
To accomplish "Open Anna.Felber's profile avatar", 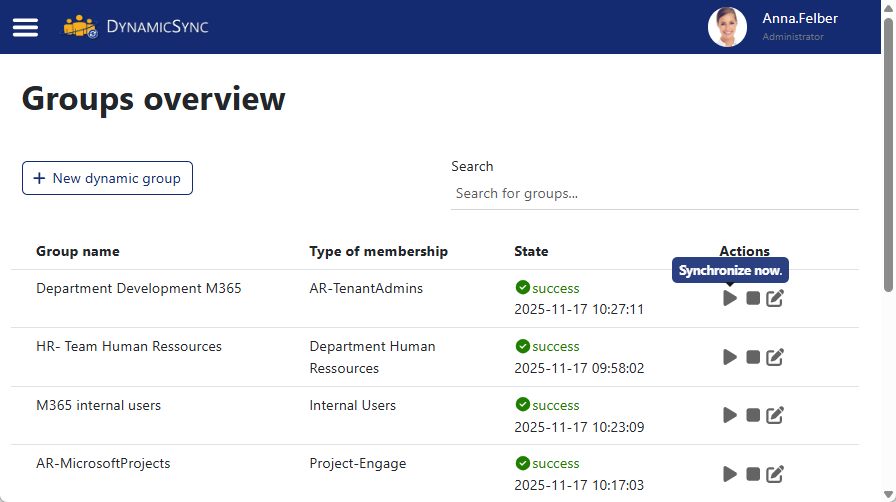I will [727, 27].
